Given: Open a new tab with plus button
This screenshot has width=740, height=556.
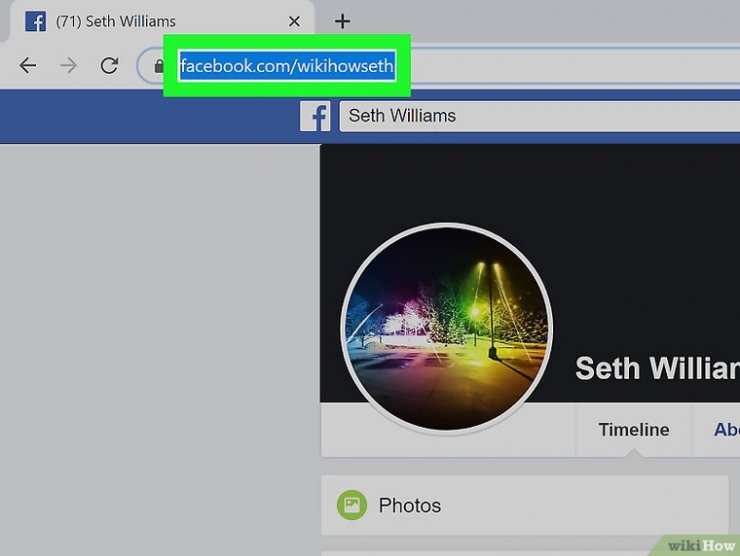Looking at the screenshot, I should click(x=342, y=21).
